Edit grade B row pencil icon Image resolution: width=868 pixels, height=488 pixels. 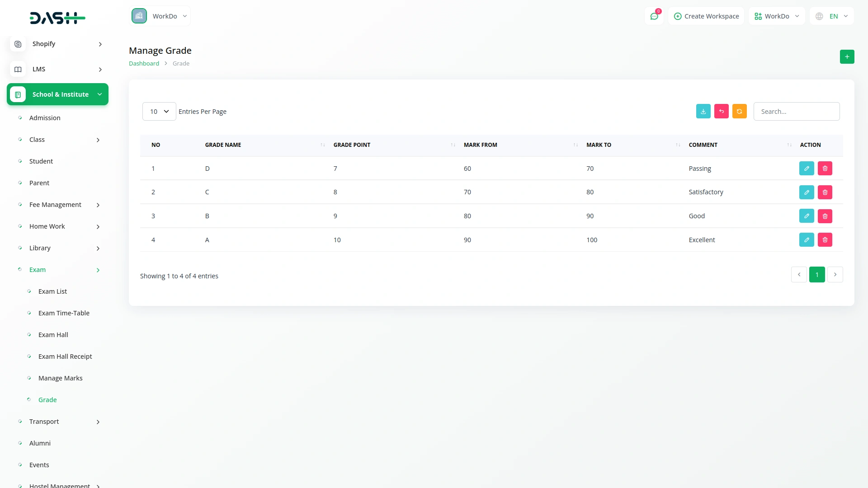click(806, 216)
